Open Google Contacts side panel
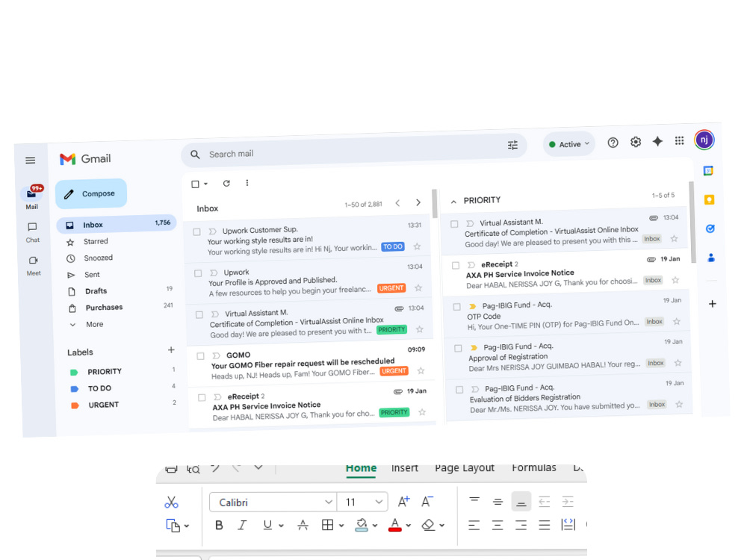747x560 pixels. pyautogui.click(x=711, y=258)
